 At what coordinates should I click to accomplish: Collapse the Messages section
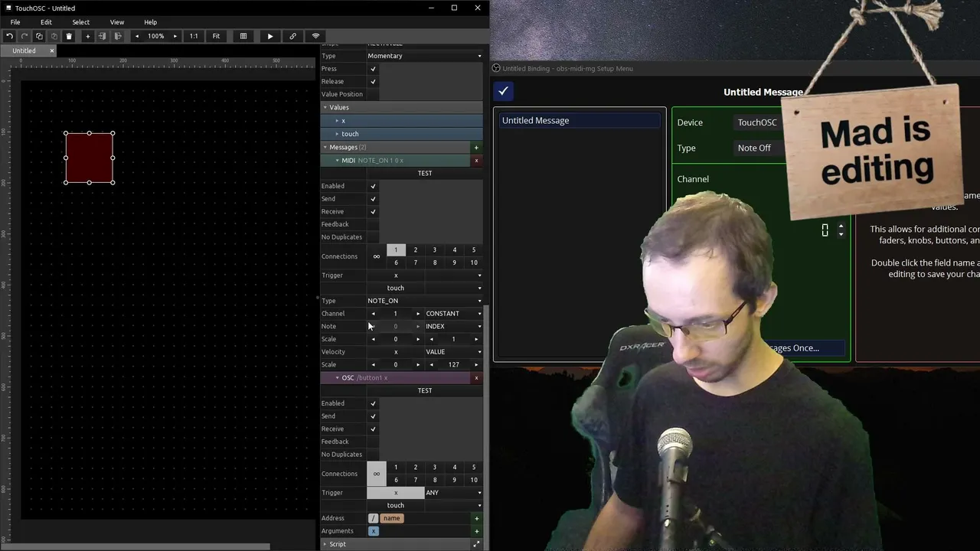(x=325, y=147)
